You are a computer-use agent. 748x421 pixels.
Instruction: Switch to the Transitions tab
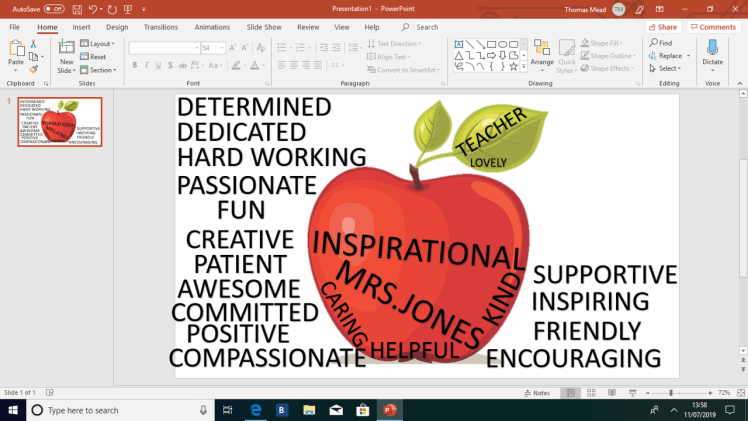tap(160, 27)
